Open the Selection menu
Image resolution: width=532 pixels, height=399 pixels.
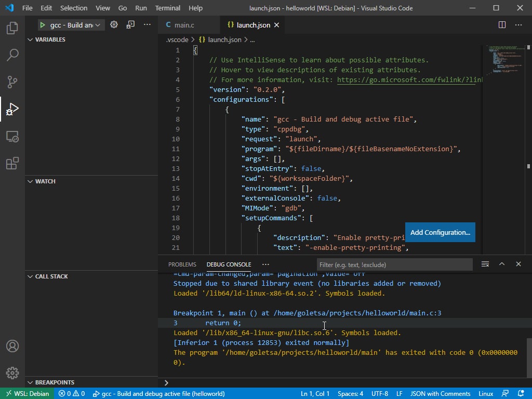click(x=74, y=8)
